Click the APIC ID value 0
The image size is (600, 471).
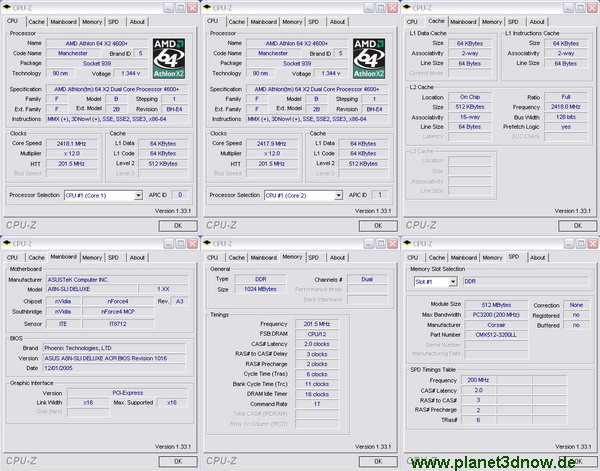pos(180,195)
